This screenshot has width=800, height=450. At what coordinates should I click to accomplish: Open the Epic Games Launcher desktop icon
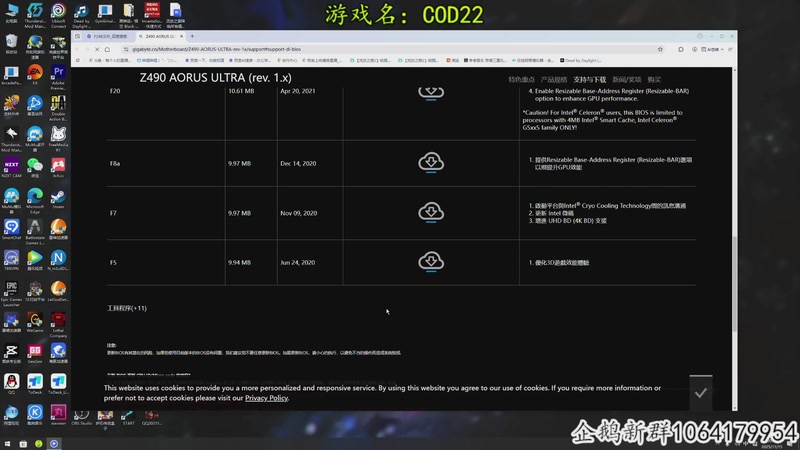coord(11,293)
